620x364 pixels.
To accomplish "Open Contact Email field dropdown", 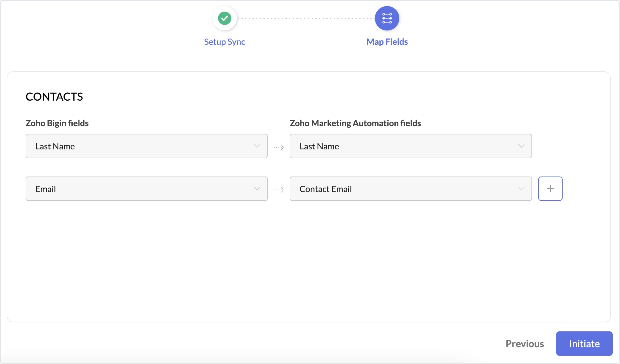I will pos(411,189).
